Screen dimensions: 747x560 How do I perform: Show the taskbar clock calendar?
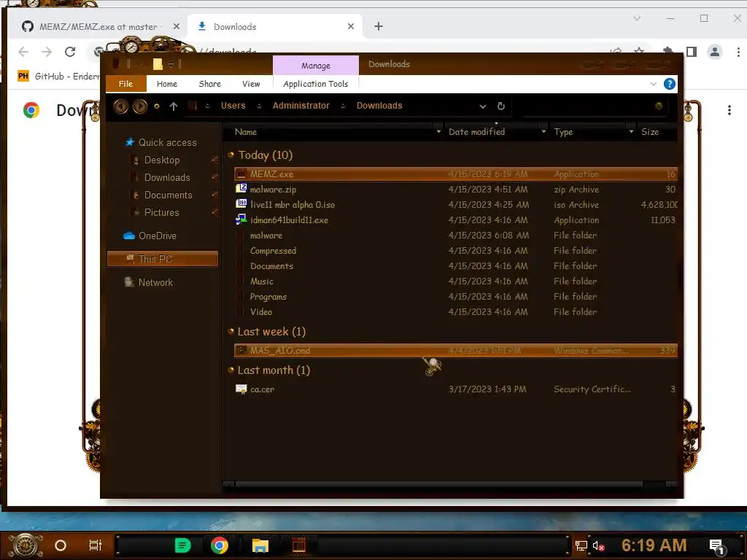click(654, 545)
